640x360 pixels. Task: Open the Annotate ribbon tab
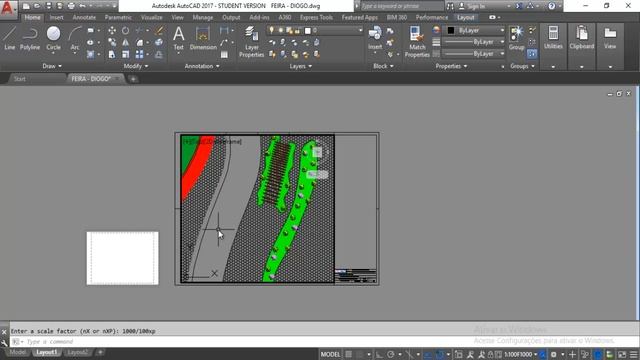tap(84, 18)
